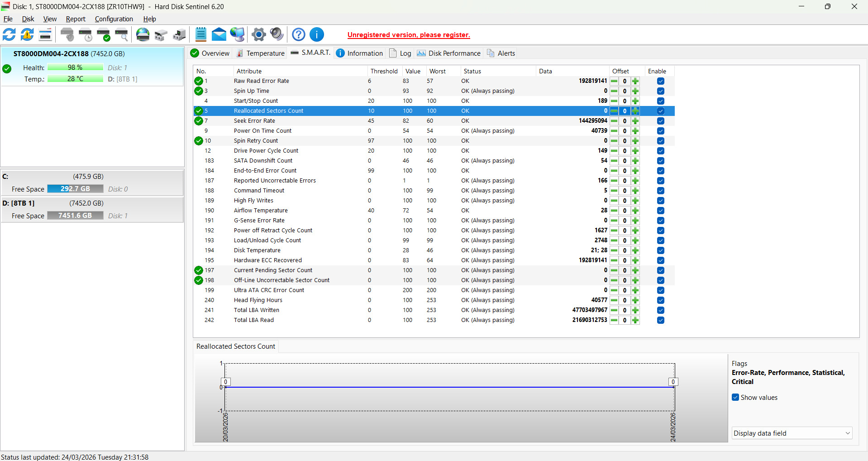Image resolution: width=868 pixels, height=461 pixels.
Task: Uncheck Enable box for Raw Read Error Rate
Action: click(660, 81)
